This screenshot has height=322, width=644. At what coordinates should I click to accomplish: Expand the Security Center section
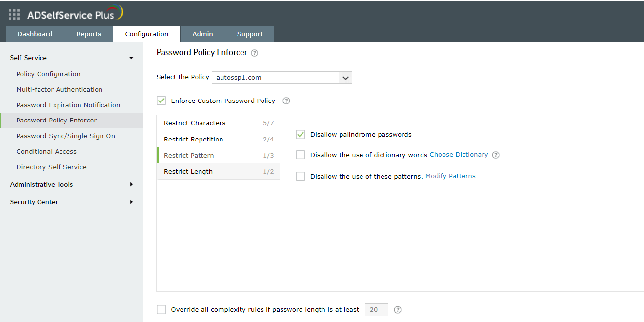[x=131, y=202]
